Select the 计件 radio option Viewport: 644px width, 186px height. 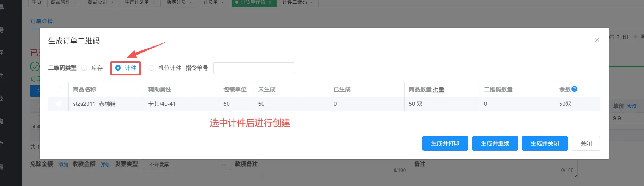[x=118, y=68]
